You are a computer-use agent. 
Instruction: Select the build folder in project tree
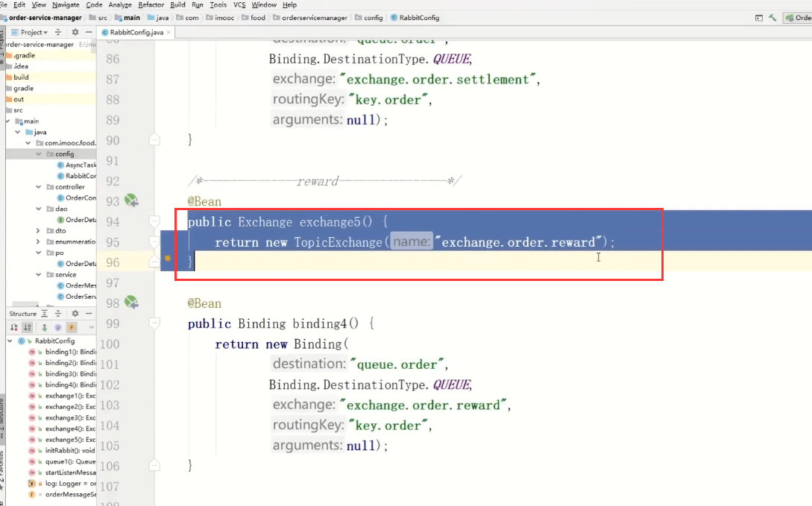click(50, 77)
